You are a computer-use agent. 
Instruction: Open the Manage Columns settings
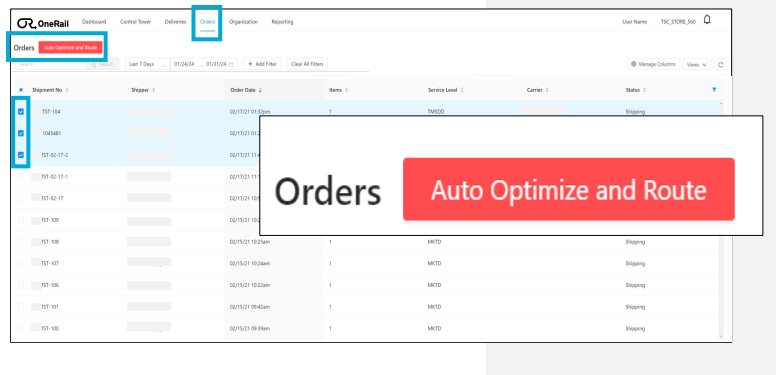point(653,64)
